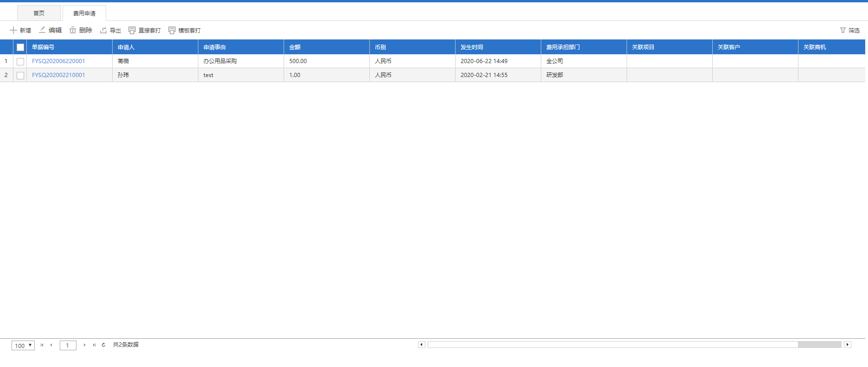The height and width of the screenshot is (367, 868).
Task: Check the box for row FYSQ202002210001
Action: (x=20, y=75)
